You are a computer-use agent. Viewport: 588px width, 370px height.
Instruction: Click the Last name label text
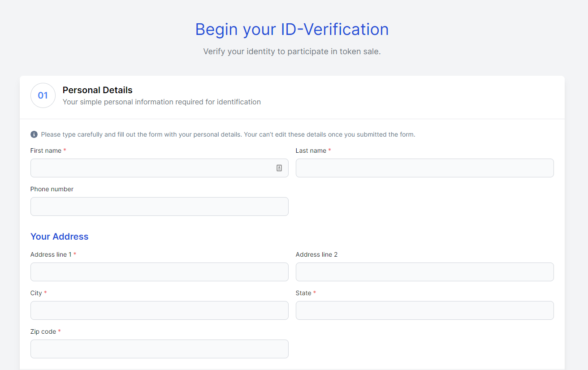311,151
